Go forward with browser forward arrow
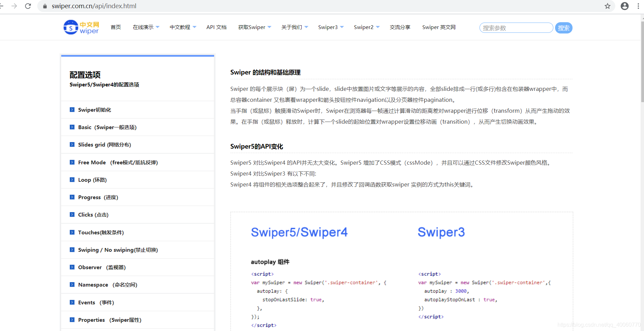Viewport: 644px width, 331px height. click(14, 6)
